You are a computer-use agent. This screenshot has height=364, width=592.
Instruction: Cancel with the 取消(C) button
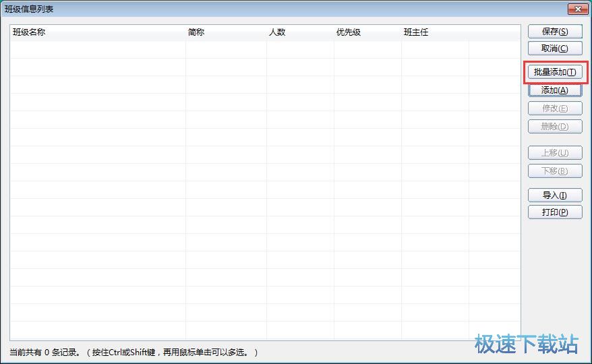tap(555, 49)
